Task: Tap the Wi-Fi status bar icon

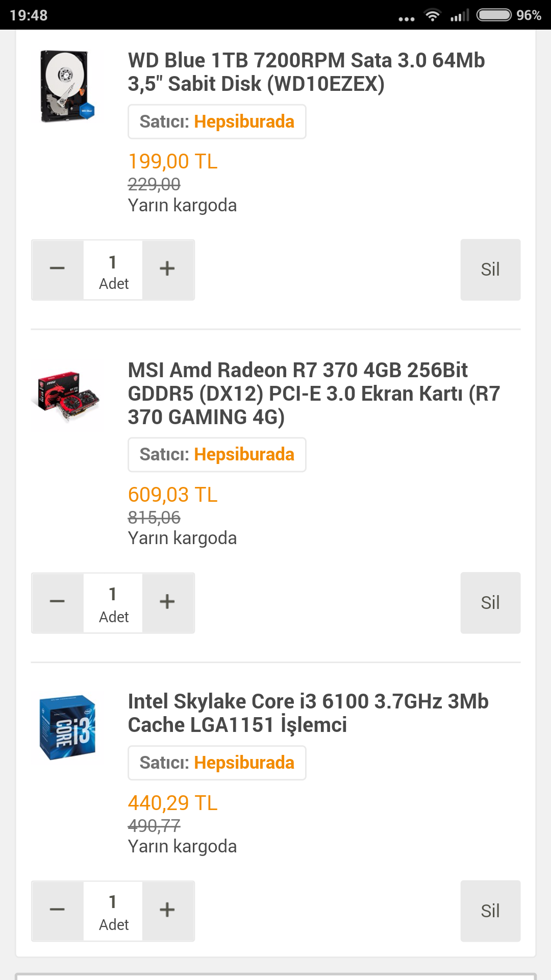Action: 433,15
